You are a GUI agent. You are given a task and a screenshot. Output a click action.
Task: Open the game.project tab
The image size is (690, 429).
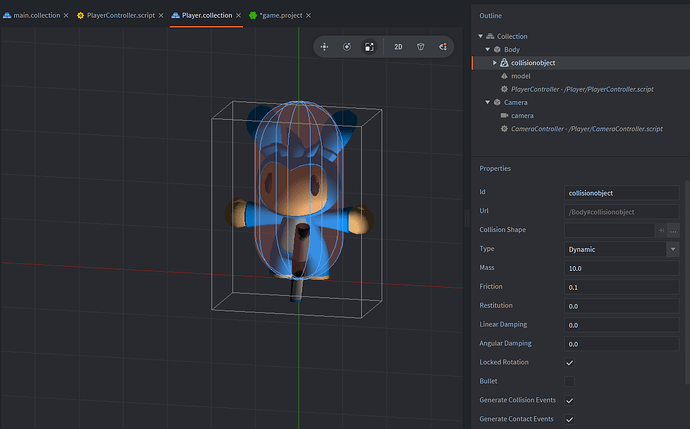click(281, 15)
